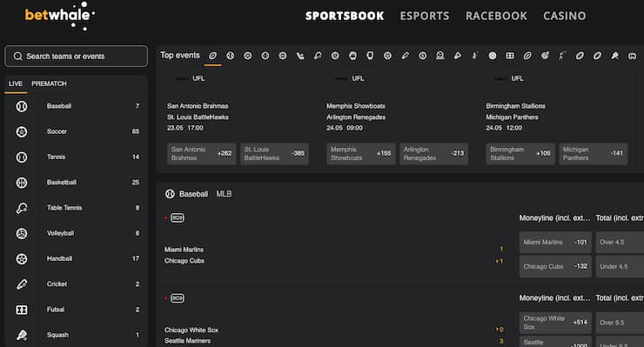Select the cricket bat icon in Top events row

click(x=405, y=56)
